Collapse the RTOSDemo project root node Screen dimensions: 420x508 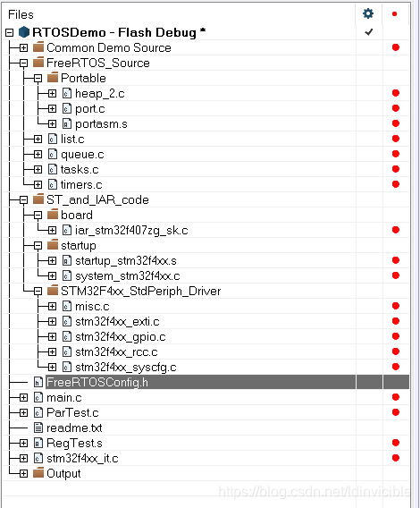(10, 32)
